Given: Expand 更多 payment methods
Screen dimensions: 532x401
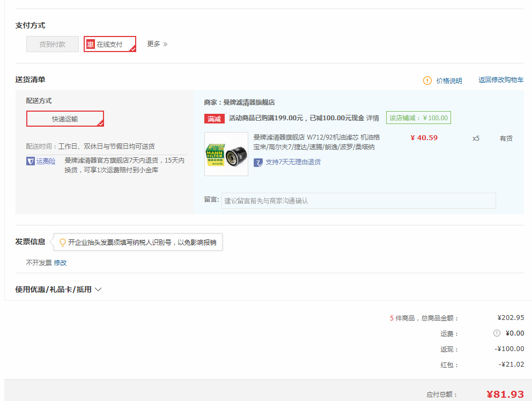Looking at the screenshot, I should pyautogui.click(x=157, y=44).
